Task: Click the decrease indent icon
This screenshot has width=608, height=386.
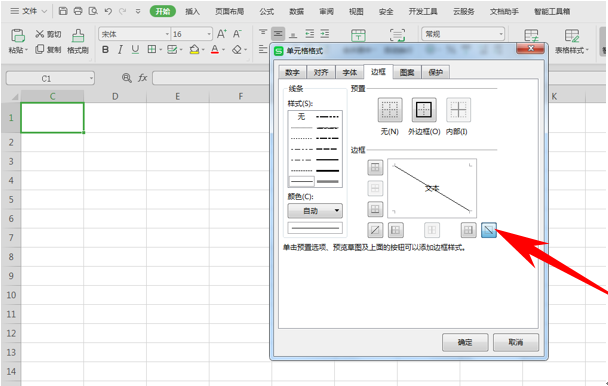Action: point(309,34)
